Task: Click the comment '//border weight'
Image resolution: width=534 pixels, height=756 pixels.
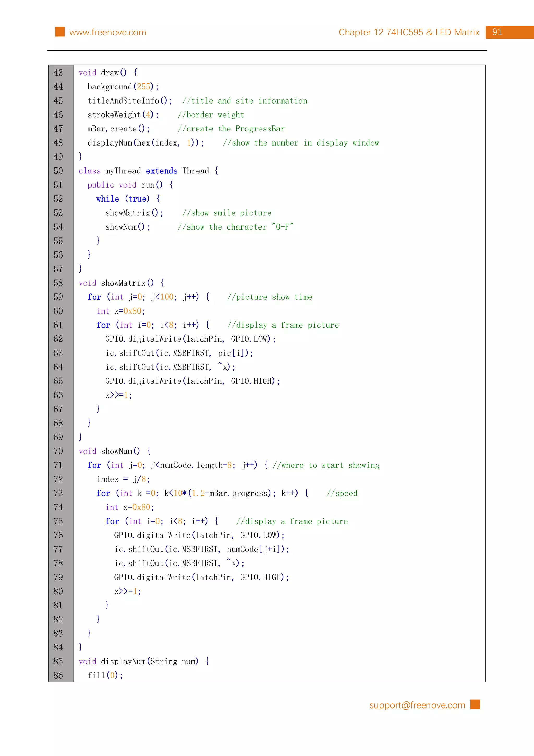Action: click(211, 115)
